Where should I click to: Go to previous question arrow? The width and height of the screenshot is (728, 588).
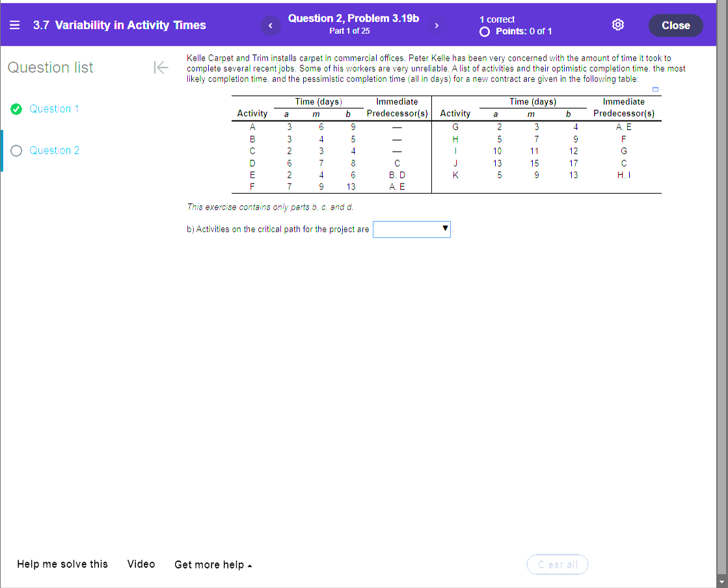coord(271,25)
